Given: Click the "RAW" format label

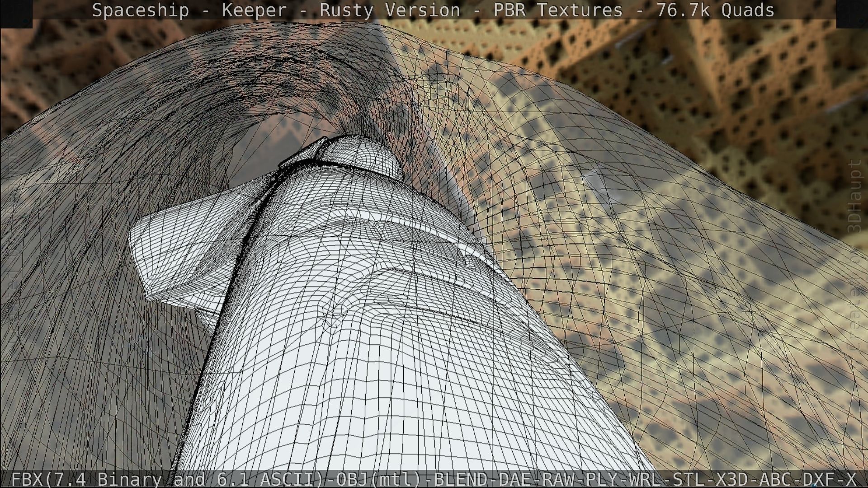Looking at the screenshot, I should 558,479.
